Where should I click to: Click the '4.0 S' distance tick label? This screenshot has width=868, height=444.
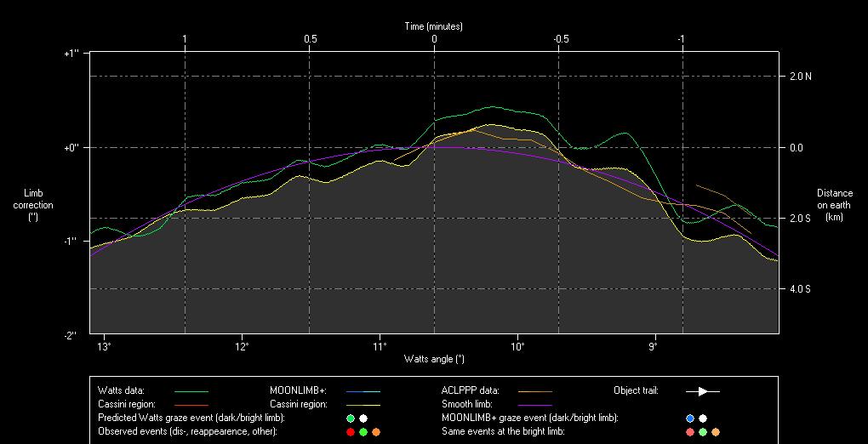pyautogui.click(x=800, y=289)
